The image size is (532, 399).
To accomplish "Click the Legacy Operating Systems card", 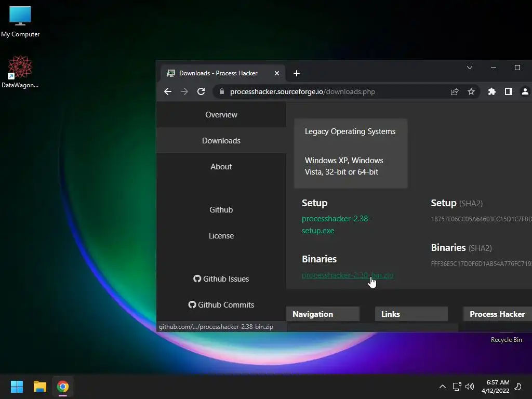I will [x=351, y=153].
